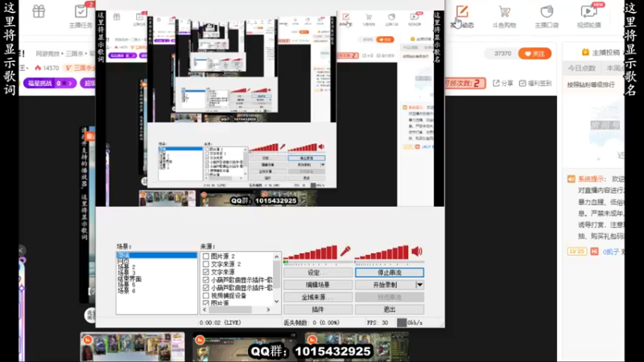Toggle the 文字来源 2 source checkbox
The image size is (644, 362).
click(x=206, y=264)
